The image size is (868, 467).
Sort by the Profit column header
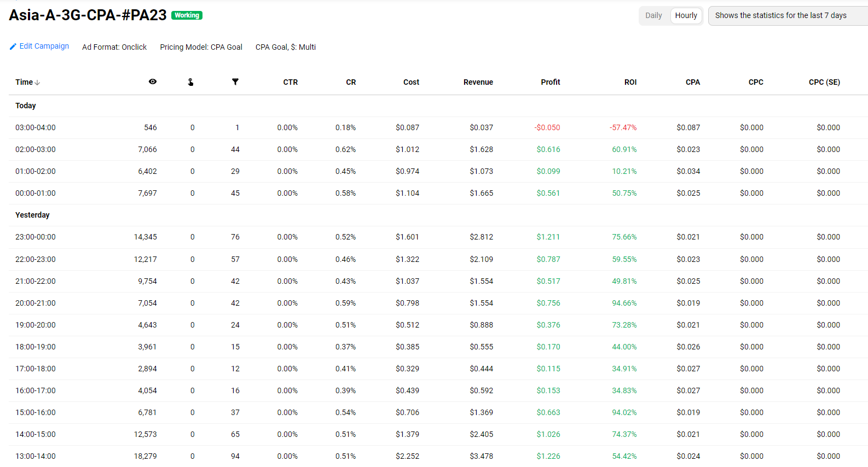(x=550, y=82)
